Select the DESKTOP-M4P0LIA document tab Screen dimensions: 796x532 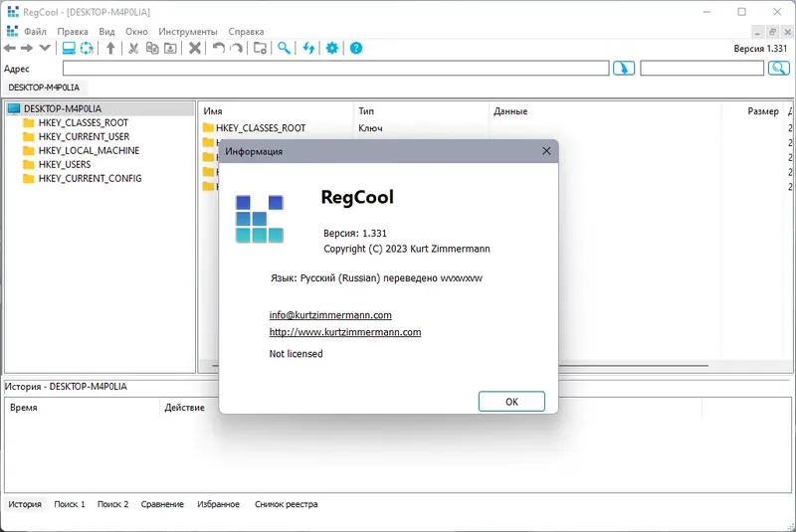tap(44, 88)
